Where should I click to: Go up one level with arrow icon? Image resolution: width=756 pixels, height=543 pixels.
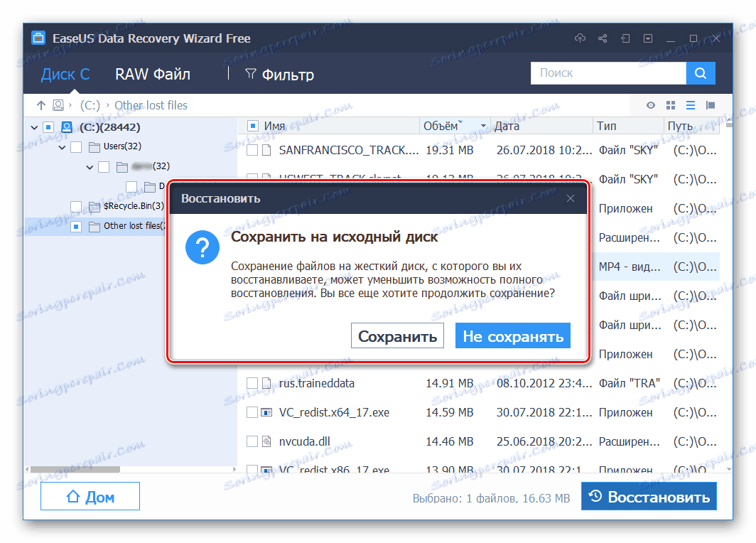[41, 105]
